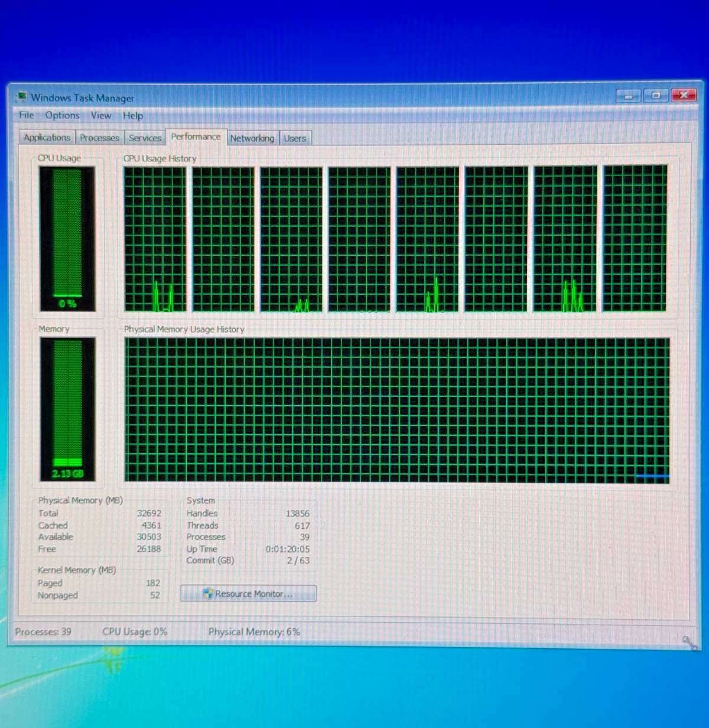709x728 pixels.
Task: Select the Free value 26188
Action: [149, 549]
